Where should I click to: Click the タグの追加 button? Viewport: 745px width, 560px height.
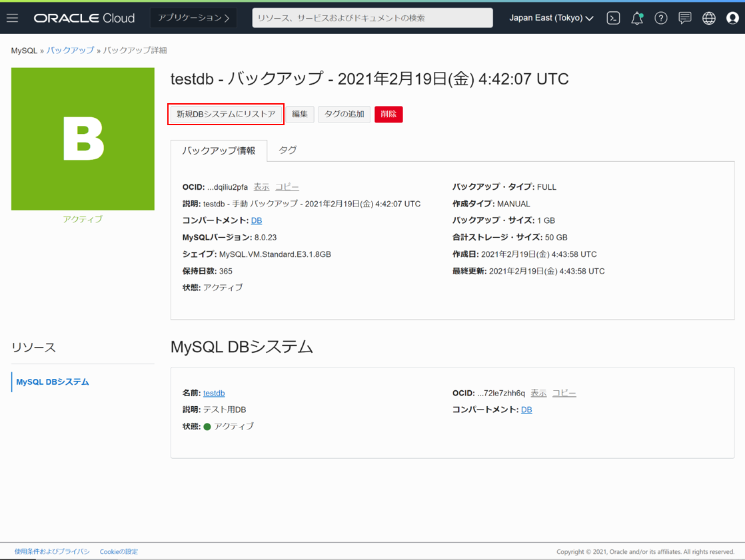click(x=344, y=114)
